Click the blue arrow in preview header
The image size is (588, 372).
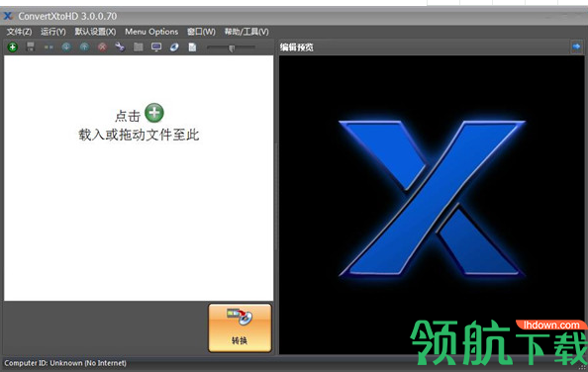click(576, 46)
